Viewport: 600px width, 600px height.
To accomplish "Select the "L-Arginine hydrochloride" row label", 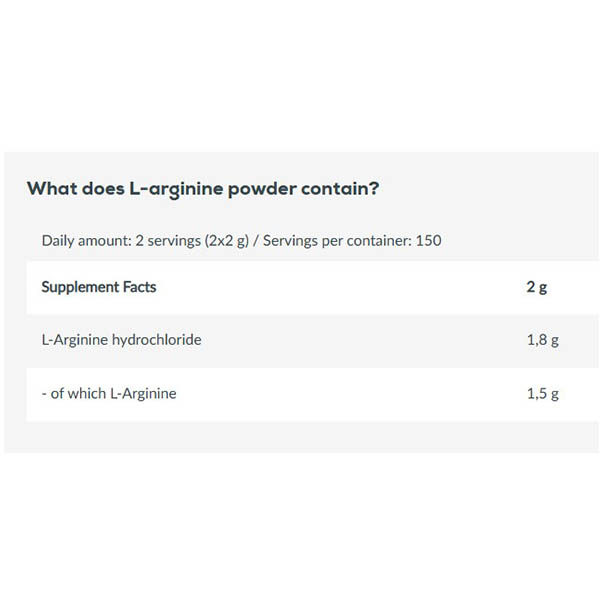I will (121, 340).
